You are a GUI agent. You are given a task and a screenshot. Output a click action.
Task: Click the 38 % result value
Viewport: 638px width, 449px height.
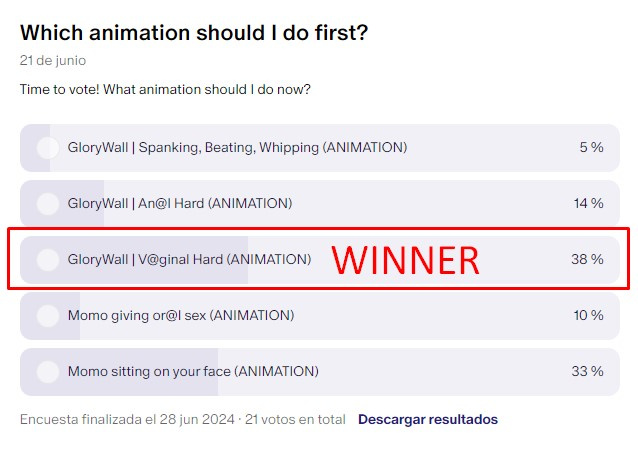[587, 259]
